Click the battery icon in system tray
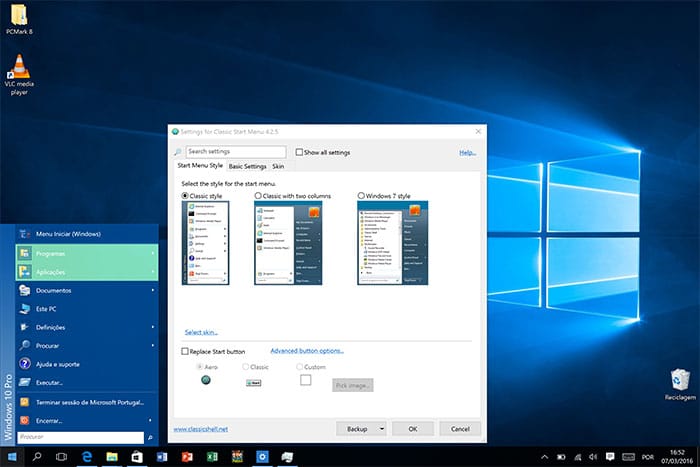 [561, 457]
